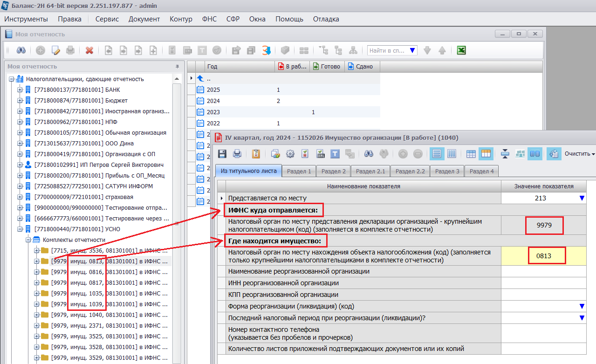Click the В раб... column header
Viewport: 596px width, 364px height.
[x=292, y=66]
